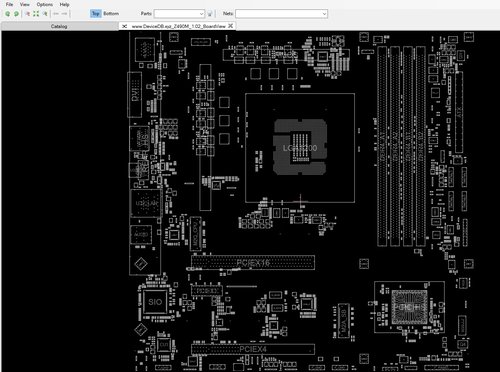Select the DVI connector outline
Screen dimensions: 500x372
click(135, 94)
